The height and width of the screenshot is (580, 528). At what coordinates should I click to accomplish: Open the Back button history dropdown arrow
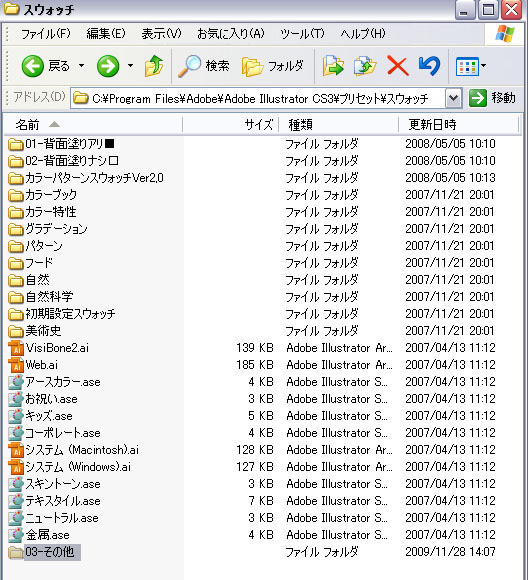pyautogui.click(x=81, y=66)
